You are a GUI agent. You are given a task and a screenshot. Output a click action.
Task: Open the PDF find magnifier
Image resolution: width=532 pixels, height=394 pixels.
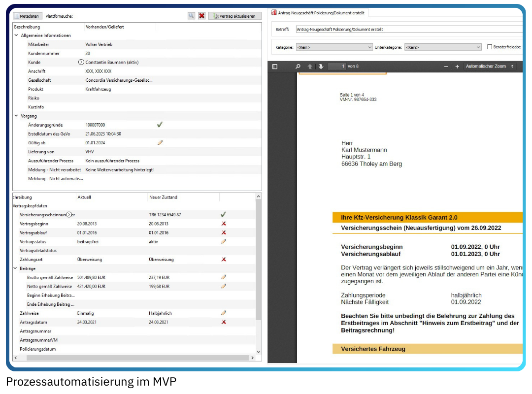click(298, 66)
